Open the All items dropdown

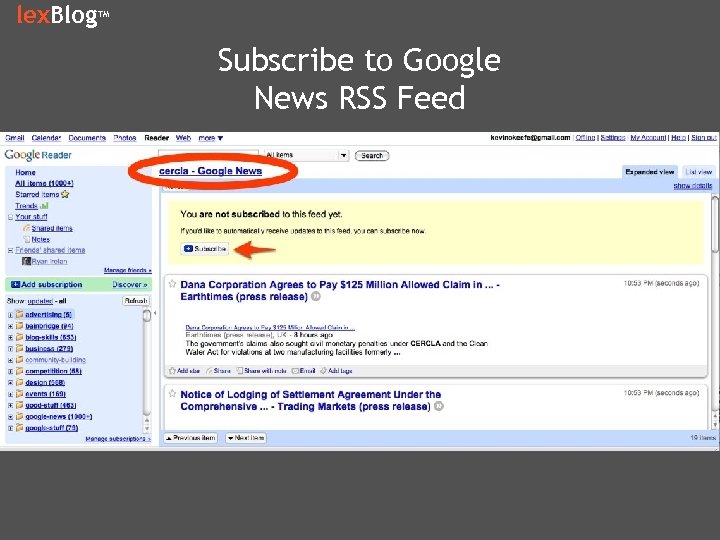(307, 155)
